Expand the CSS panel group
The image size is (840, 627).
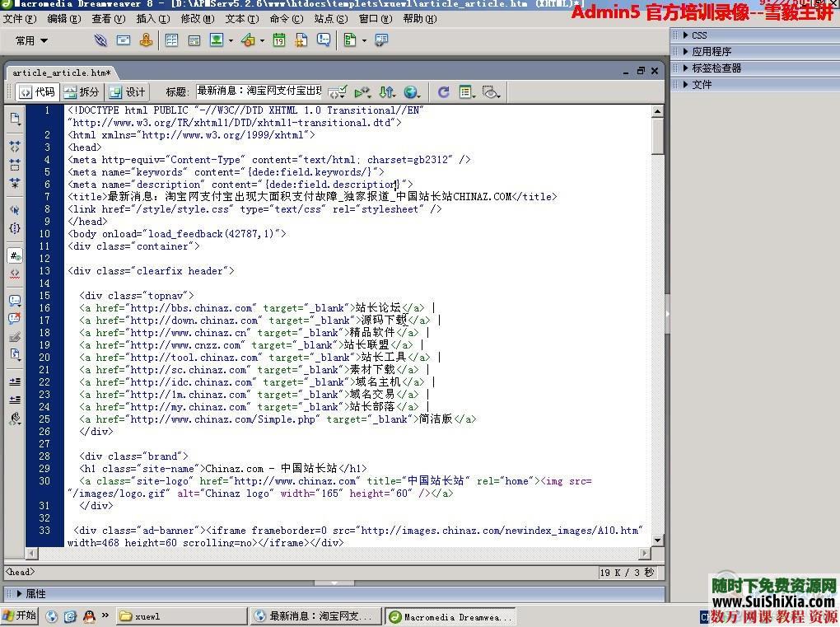point(698,35)
